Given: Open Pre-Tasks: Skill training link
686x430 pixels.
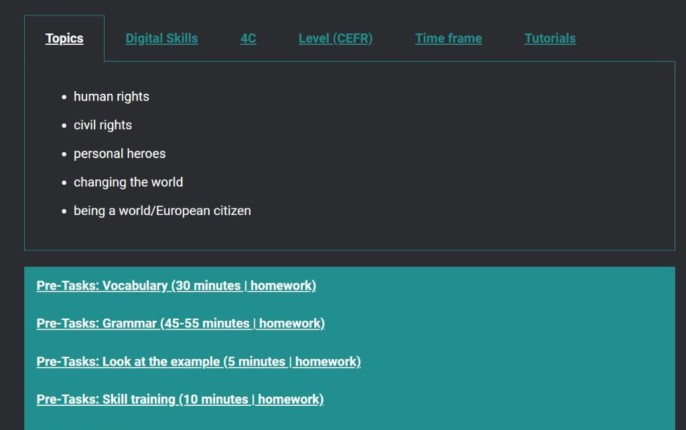Looking at the screenshot, I should [180, 400].
